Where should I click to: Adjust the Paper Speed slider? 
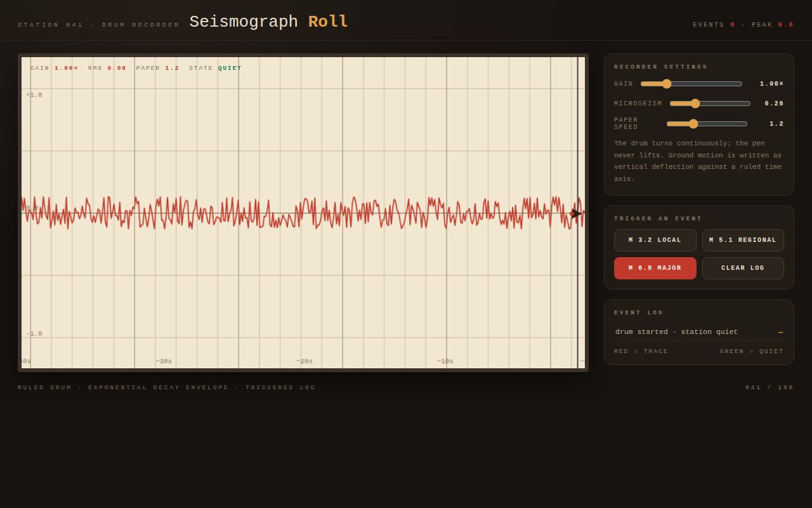[x=707, y=124]
